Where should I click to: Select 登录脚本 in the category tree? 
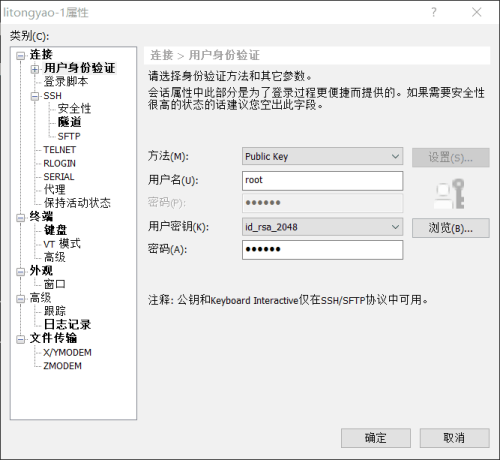pyautogui.click(x=66, y=82)
